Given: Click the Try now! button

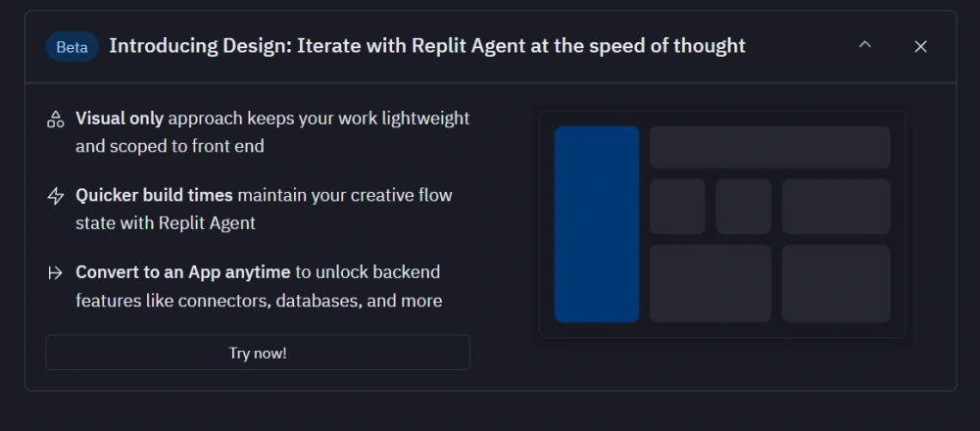Looking at the screenshot, I should 258,353.
